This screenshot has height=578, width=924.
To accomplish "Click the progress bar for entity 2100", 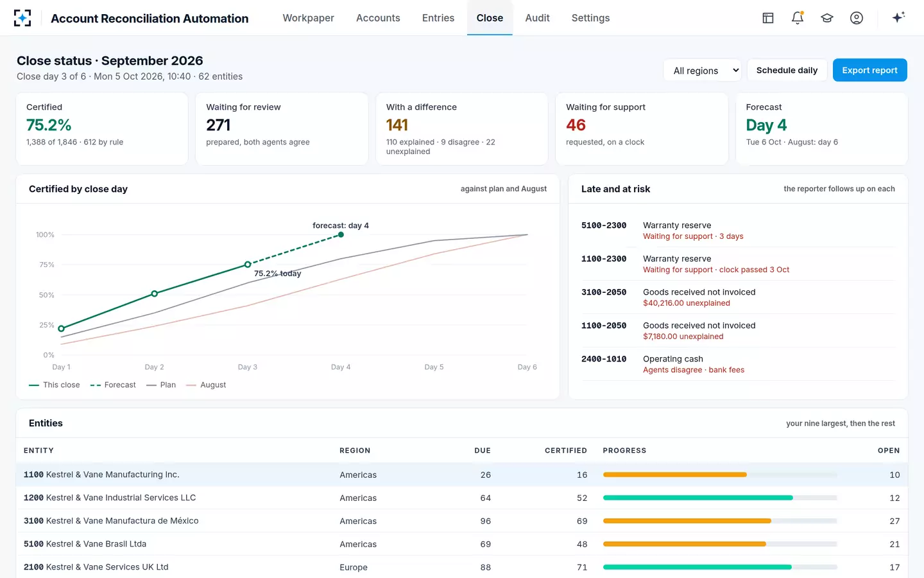I will point(720,567).
